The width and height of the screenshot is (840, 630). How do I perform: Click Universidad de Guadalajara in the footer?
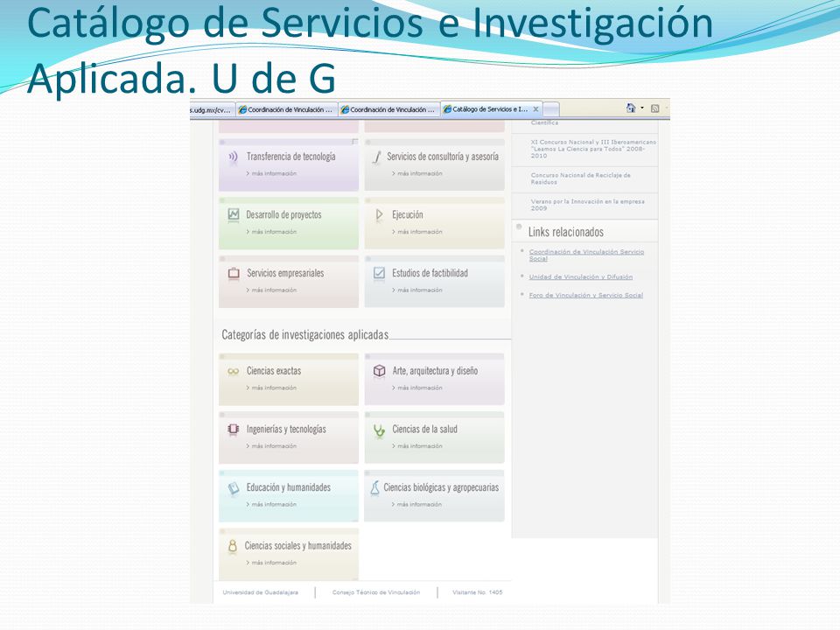pyautogui.click(x=261, y=592)
